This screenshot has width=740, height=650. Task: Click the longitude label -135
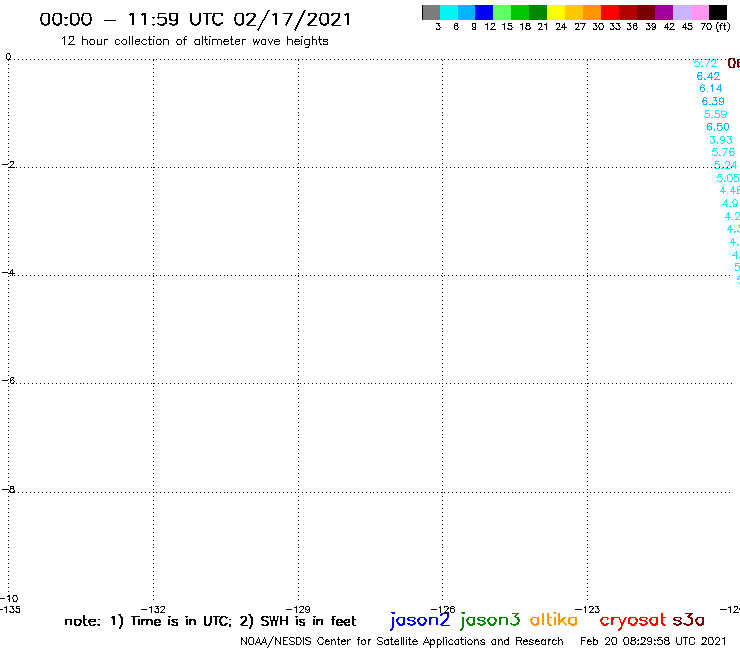tap(10, 609)
